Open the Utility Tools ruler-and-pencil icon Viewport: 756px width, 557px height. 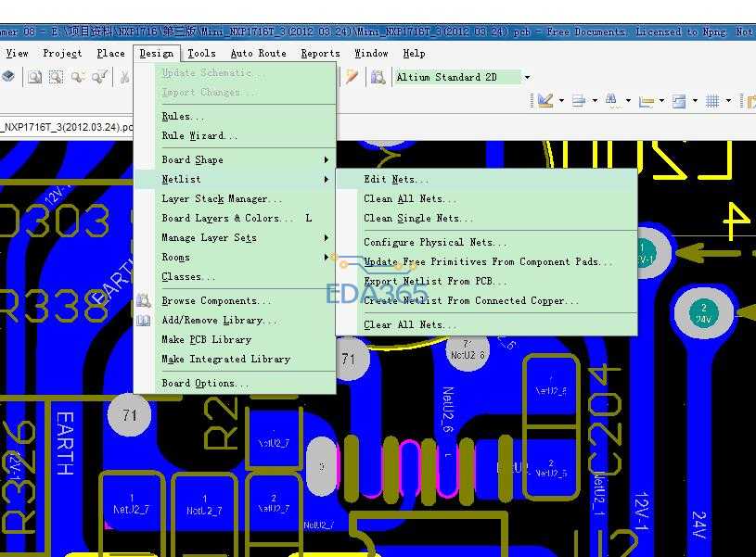545,101
